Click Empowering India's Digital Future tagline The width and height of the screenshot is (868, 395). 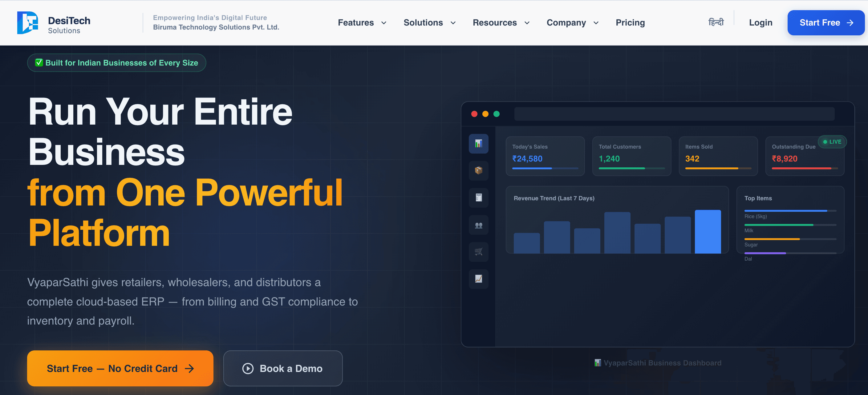pos(209,18)
